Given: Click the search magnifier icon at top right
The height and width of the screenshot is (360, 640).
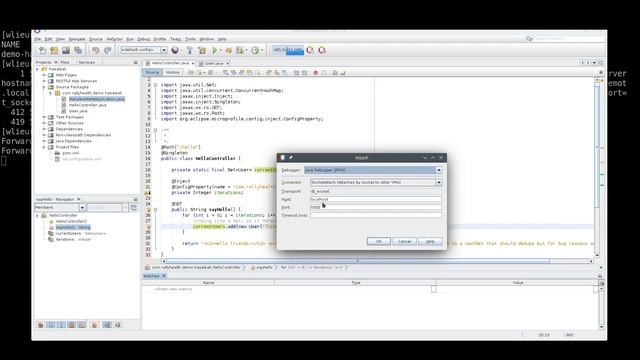Looking at the screenshot, I should [x=529, y=39].
